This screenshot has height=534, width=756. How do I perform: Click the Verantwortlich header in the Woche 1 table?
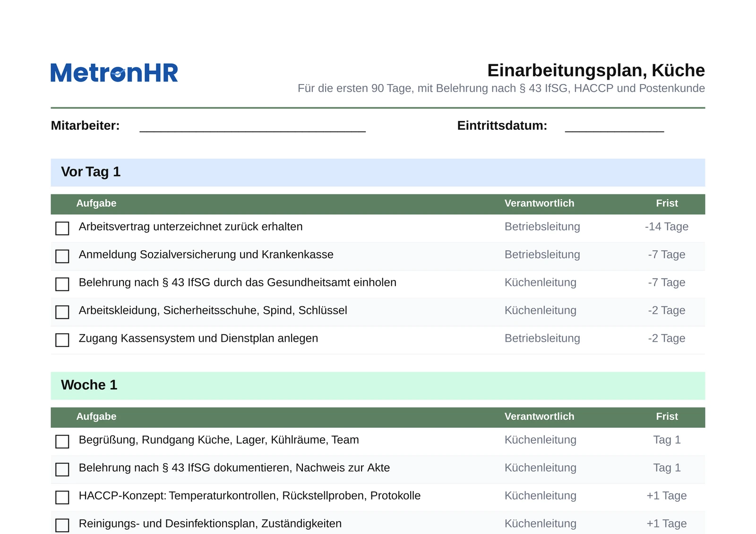(x=540, y=417)
